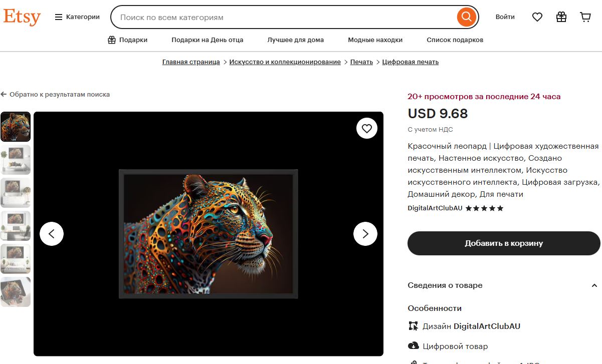
Task: Open the DigitalArtClubAU shop link under the title
Action: 435,208
